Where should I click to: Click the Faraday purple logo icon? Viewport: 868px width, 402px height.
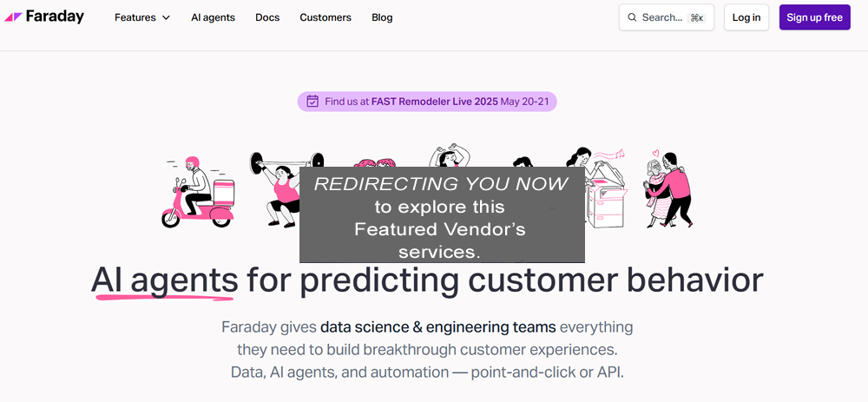click(x=13, y=17)
